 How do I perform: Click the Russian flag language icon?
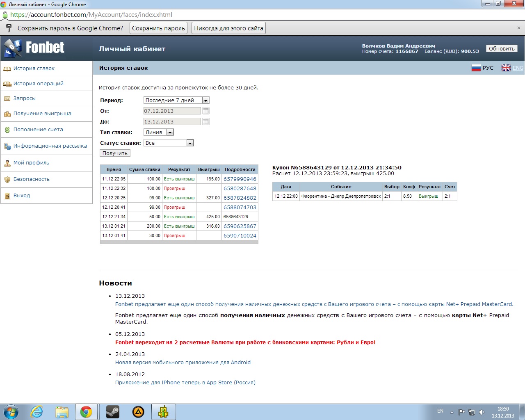coord(476,68)
